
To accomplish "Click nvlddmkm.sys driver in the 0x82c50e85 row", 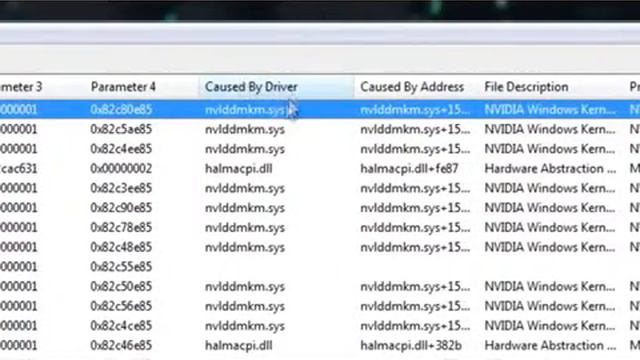I will (x=244, y=286).
